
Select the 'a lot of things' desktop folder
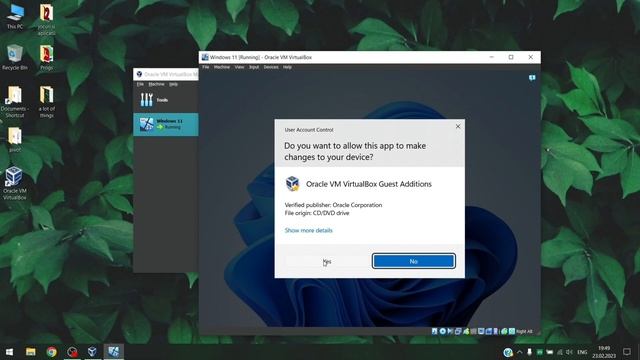tap(47, 102)
